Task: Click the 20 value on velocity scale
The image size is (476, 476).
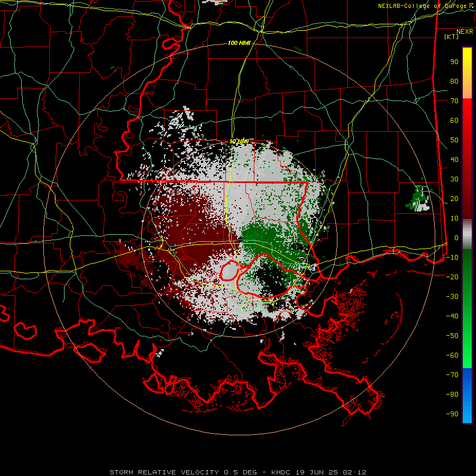Action: point(454,199)
